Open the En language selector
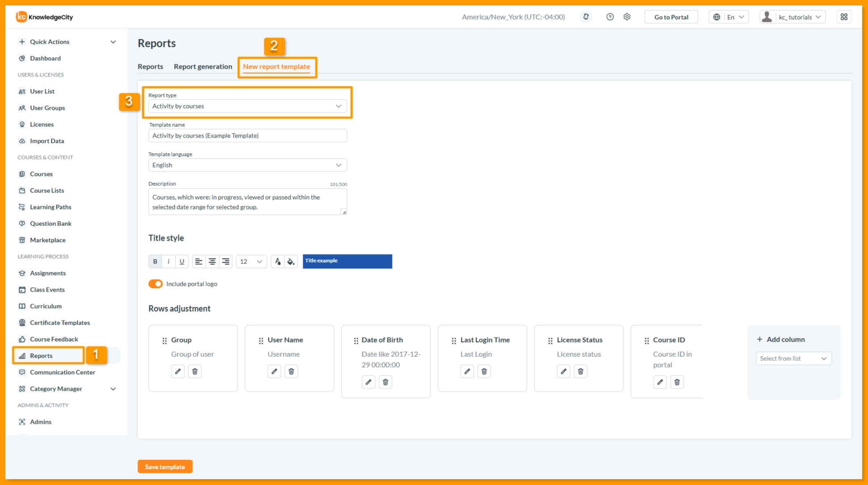Image resolution: width=868 pixels, height=485 pixels. pos(729,17)
